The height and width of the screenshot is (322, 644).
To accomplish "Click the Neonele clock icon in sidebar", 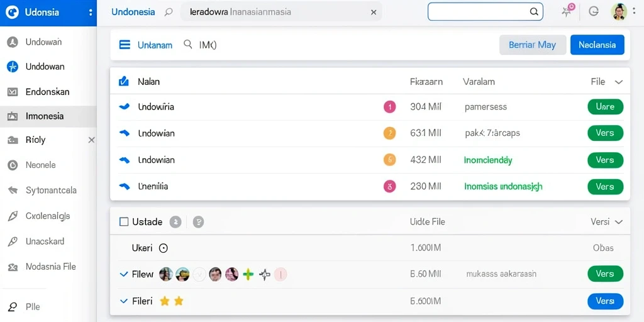I will [13, 165].
